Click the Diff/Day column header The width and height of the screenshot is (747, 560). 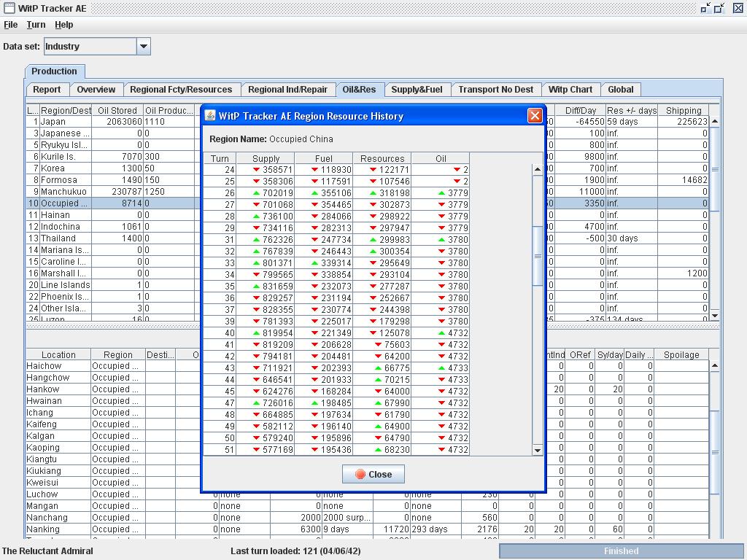(580, 111)
